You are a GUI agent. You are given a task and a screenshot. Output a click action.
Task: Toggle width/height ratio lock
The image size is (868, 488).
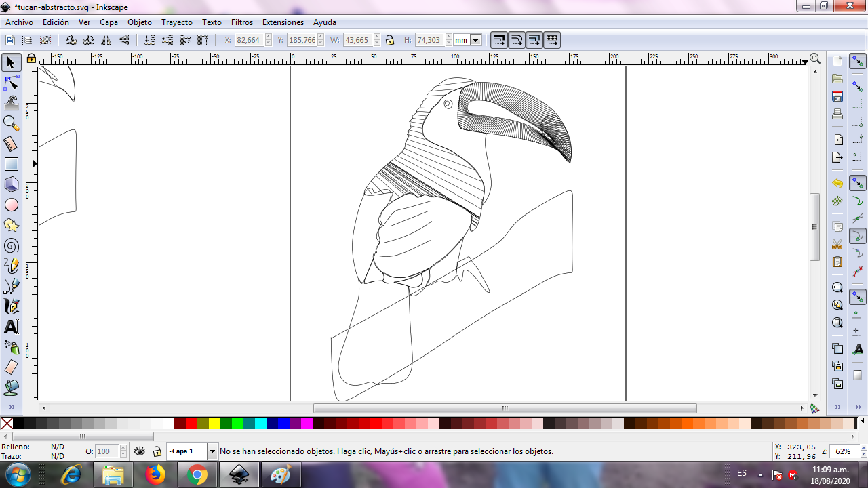click(390, 40)
